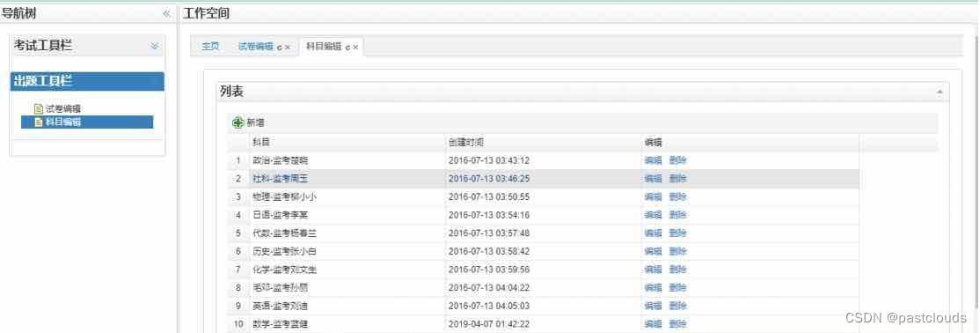This screenshot has width=980, height=333.
Task: Close the 试卷编辑 tab
Action: click(x=288, y=47)
